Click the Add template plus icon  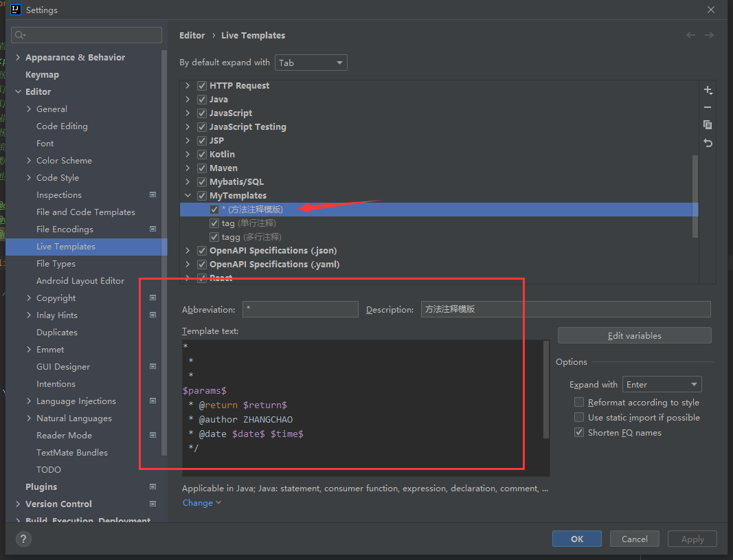(x=708, y=90)
